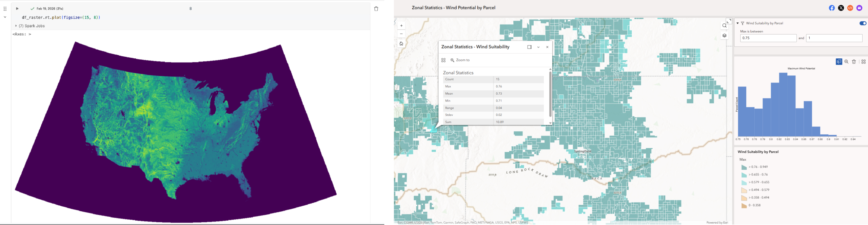Click the popup vertical scrollbar
Viewport: 868px width, 225px height.
tap(550, 94)
